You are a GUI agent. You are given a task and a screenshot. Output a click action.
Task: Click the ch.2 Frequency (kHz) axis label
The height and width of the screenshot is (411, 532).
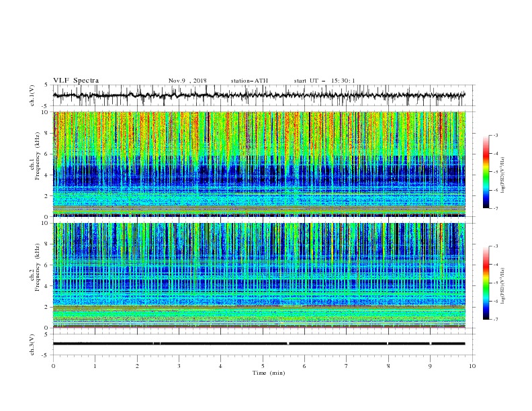point(35,267)
